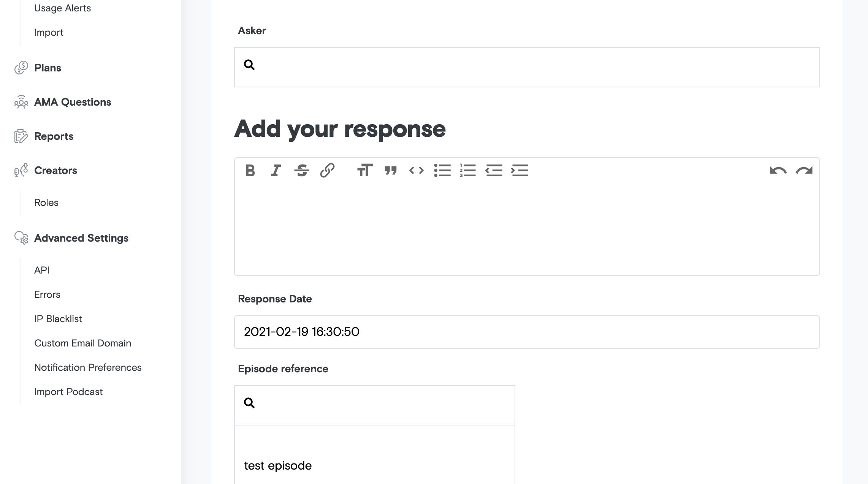Open the Reports section
Viewport: 868px width, 484px height.
point(54,136)
